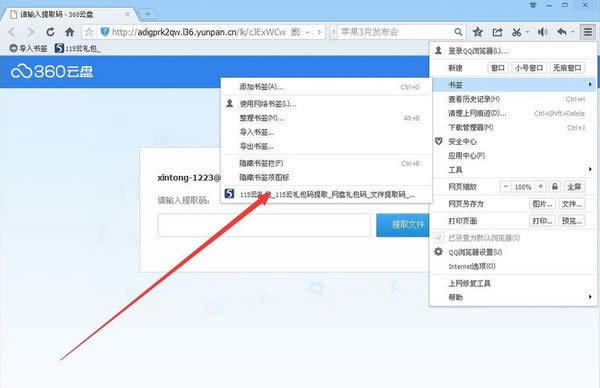Click the 全屏 fullscreen button
Viewport: 600px width, 388px height.
[574, 187]
